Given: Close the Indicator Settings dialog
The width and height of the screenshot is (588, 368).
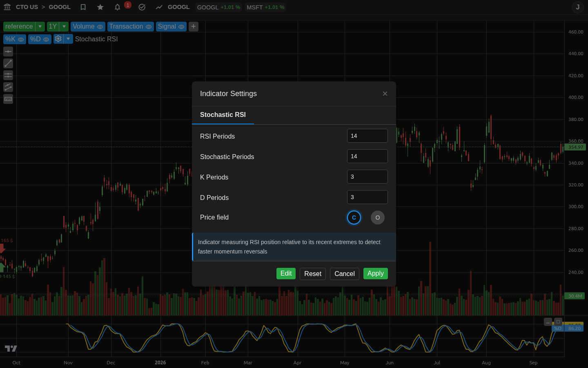Looking at the screenshot, I should [385, 94].
